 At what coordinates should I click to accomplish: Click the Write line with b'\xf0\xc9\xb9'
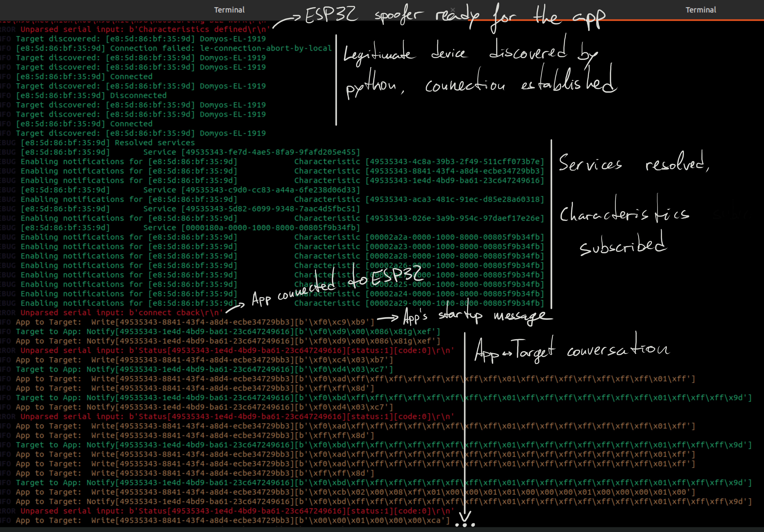(187, 322)
